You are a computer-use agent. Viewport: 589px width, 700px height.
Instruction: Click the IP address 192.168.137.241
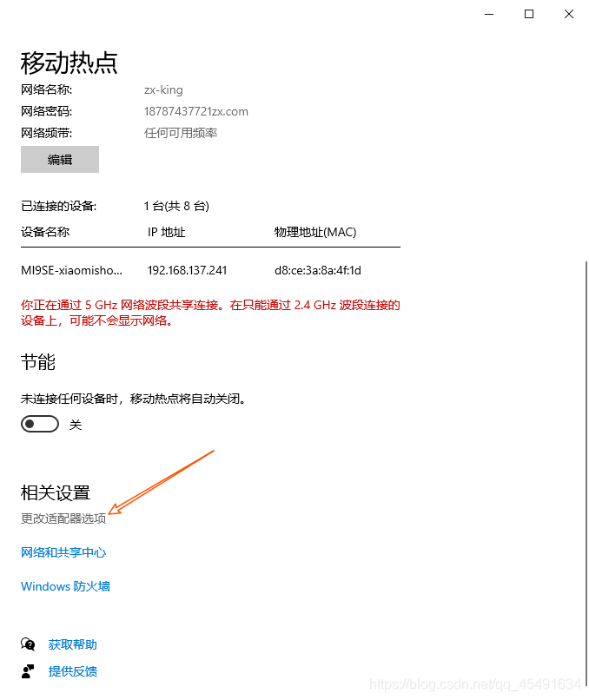(187, 271)
